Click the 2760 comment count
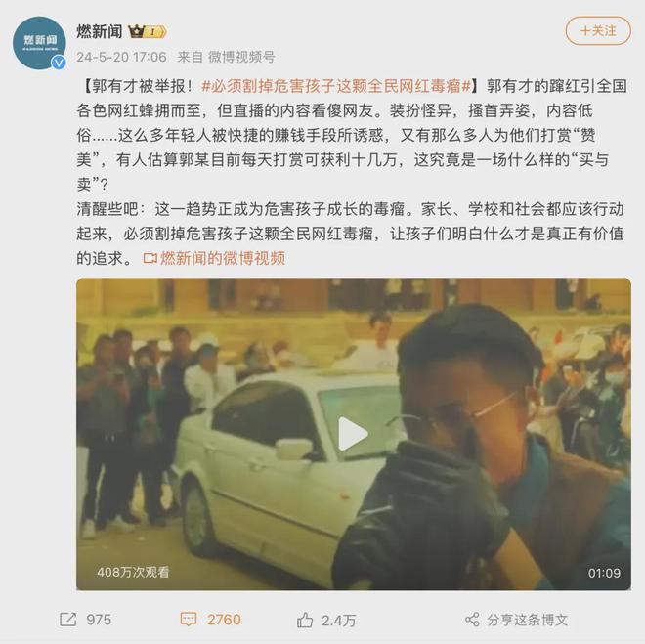The width and height of the screenshot is (645, 644). 224,620
